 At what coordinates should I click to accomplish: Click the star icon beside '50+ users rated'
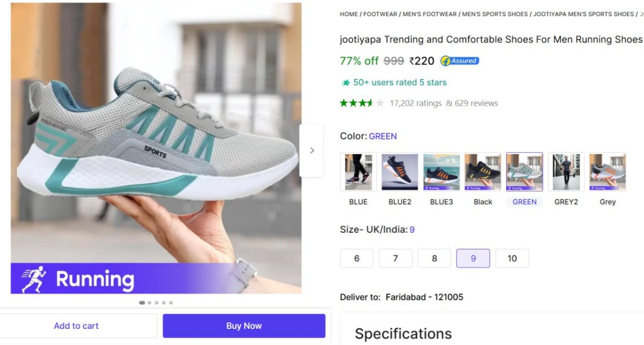(x=346, y=83)
